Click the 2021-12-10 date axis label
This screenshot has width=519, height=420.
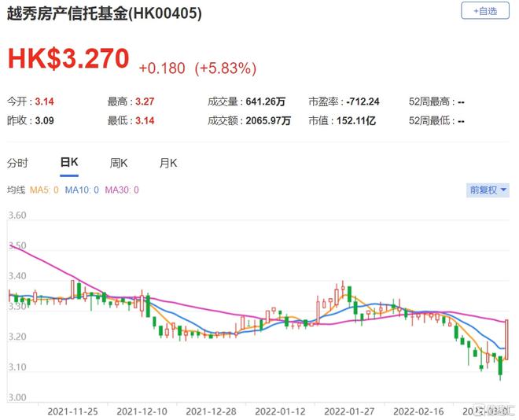tap(142, 411)
